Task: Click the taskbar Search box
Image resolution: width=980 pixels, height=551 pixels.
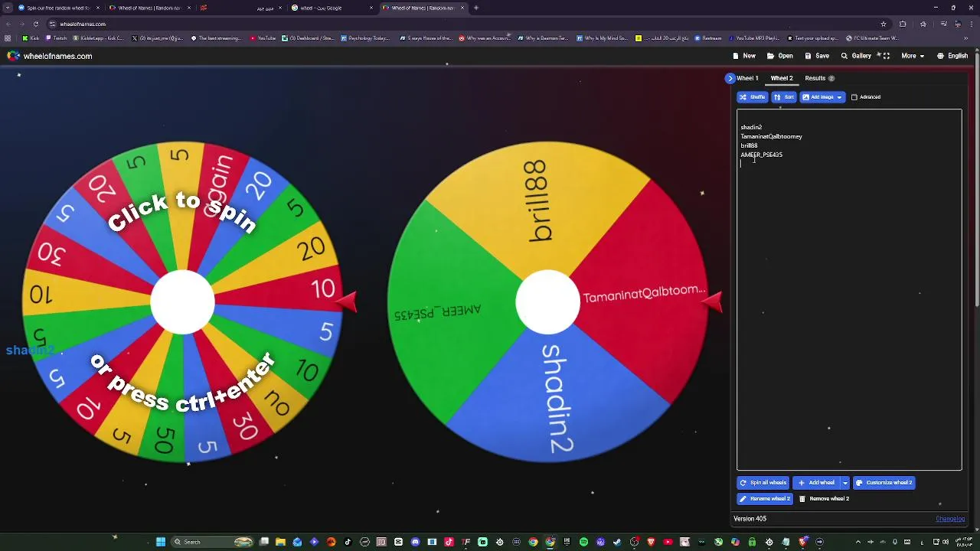Action: point(213,542)
